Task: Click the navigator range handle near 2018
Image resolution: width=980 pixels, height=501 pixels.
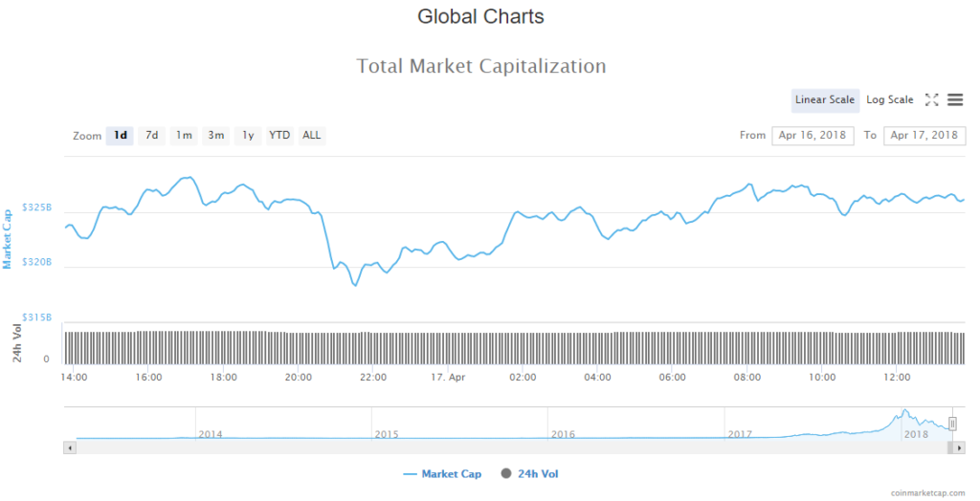Action: click(952, 424)
